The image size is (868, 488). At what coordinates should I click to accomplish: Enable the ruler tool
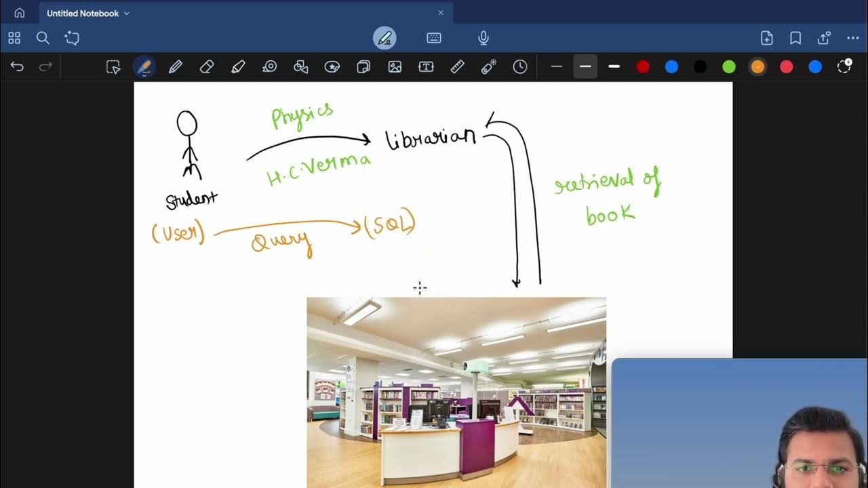pyautogui.click(x=457, y=66)
